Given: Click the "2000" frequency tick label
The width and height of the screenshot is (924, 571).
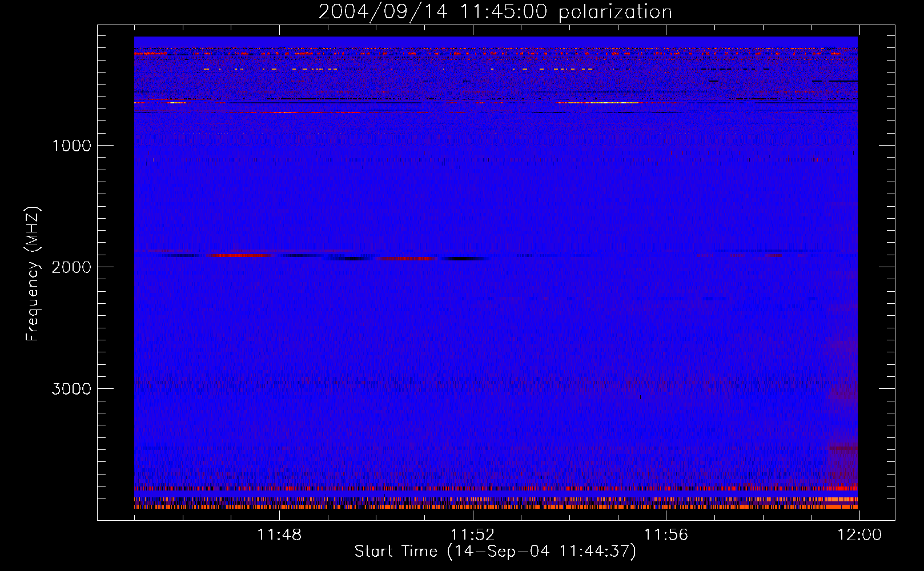Looking at the screenshot, I should [71, 267].
